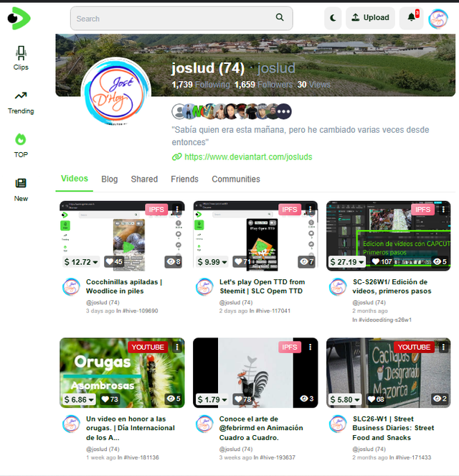Image resolution: width=459 pixels, height=476 pixels.
Task: Open options menu on Open TTD video
Action: [310, 209]
